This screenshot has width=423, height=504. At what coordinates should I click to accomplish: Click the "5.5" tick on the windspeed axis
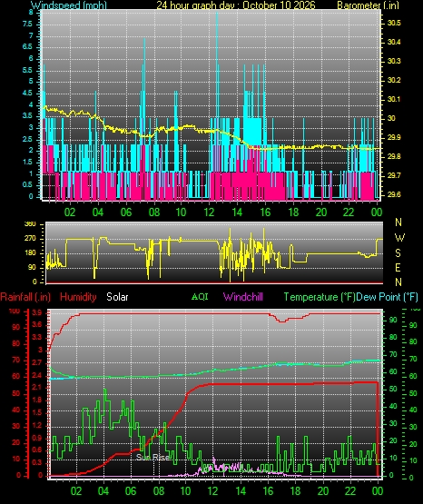click(27, 71)
